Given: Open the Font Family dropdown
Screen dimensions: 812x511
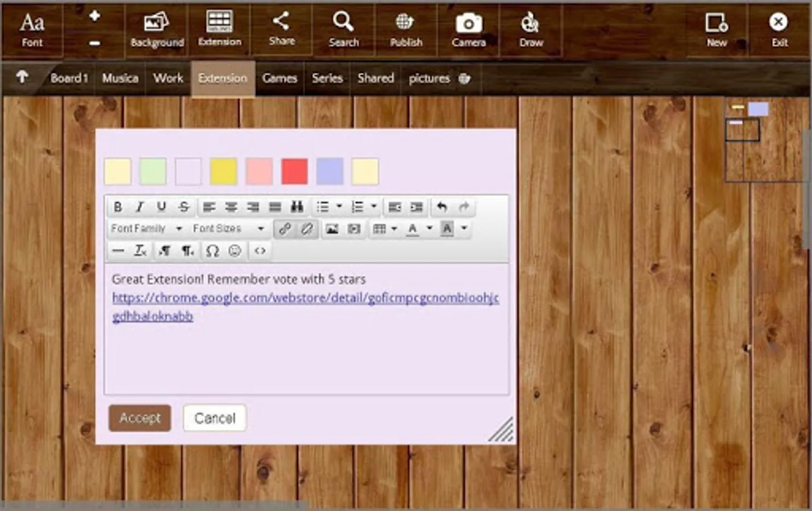Looking at the screenshot, I should (x=146, y=228).
